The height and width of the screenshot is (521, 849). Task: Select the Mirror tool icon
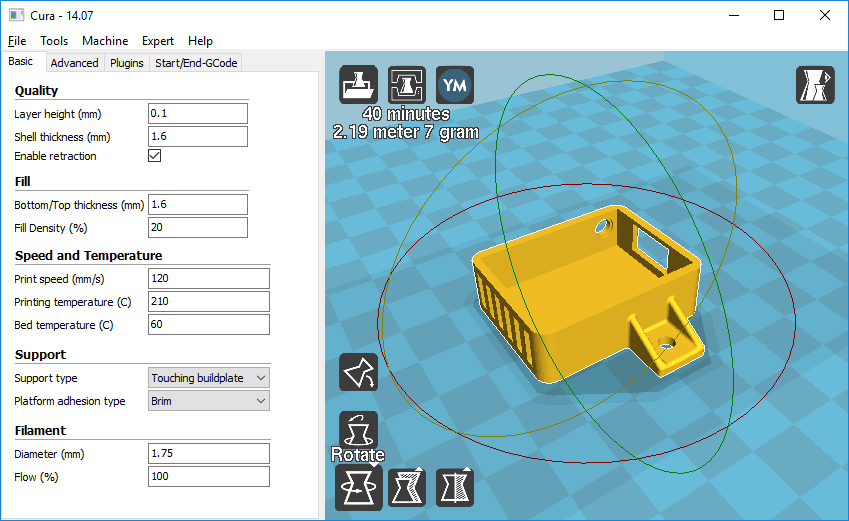(x=455, y=487)
